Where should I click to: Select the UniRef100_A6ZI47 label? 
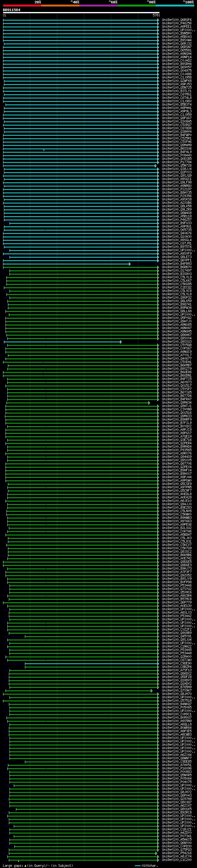coord(177,806)
